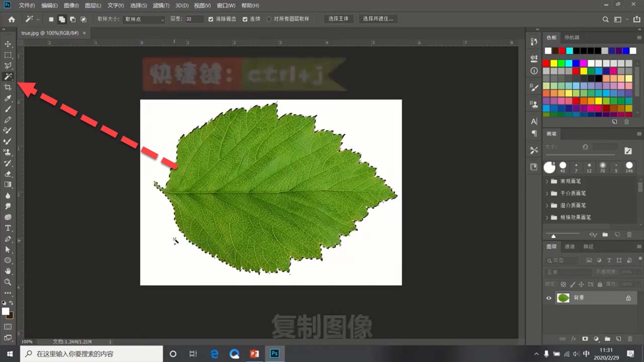This screenshot has height=362, width=644.
Task: Open the layer blend mode 正常 dropdown
Action: (569, 272)
